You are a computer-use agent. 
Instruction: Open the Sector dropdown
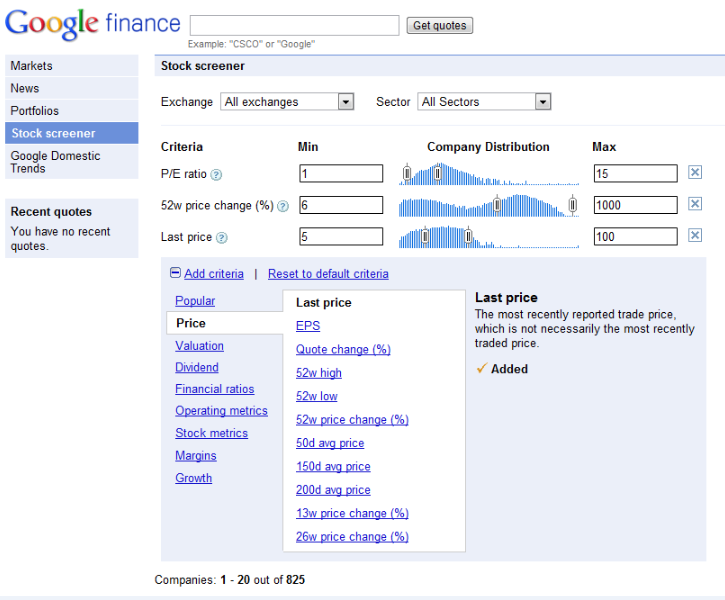coord(484,102)
